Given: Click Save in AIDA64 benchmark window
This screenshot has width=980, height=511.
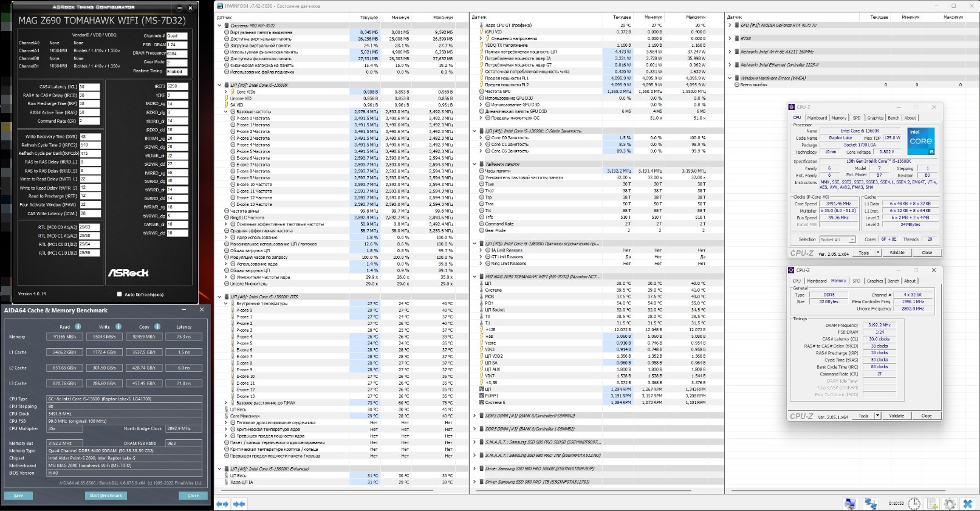Looking at the screenshot, I should tap(18, 496).
